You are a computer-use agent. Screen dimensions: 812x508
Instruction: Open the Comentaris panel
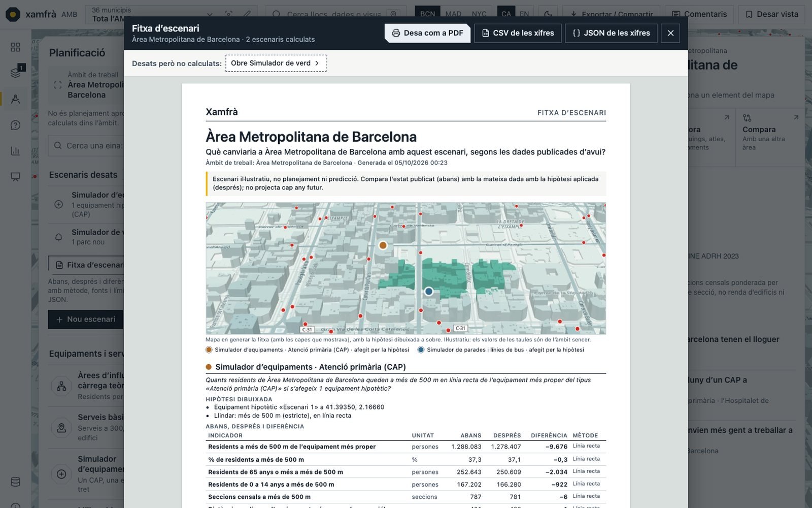(699, 14)
